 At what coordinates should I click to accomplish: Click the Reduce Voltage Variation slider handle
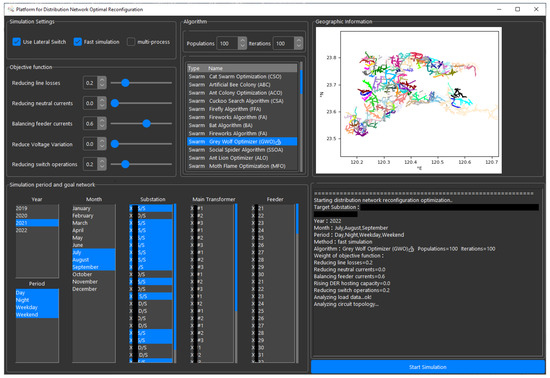pyautogui.click(x=115, y=144)
